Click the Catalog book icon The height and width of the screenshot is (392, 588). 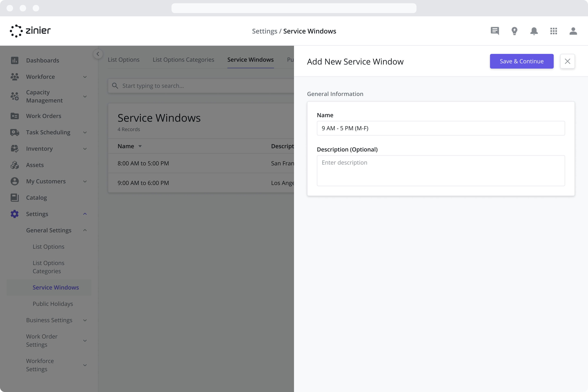(x=14, y=197)
